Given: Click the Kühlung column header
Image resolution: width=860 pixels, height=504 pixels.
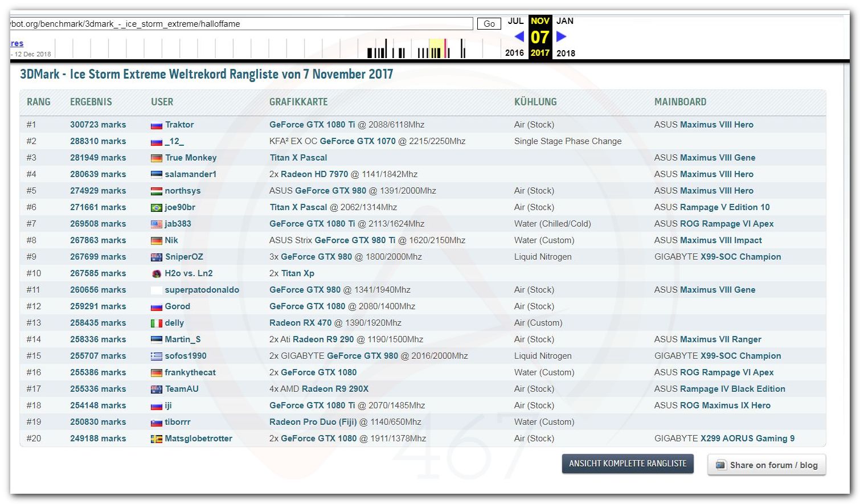Looking at the screenshot, I should (x=535, y=102).
